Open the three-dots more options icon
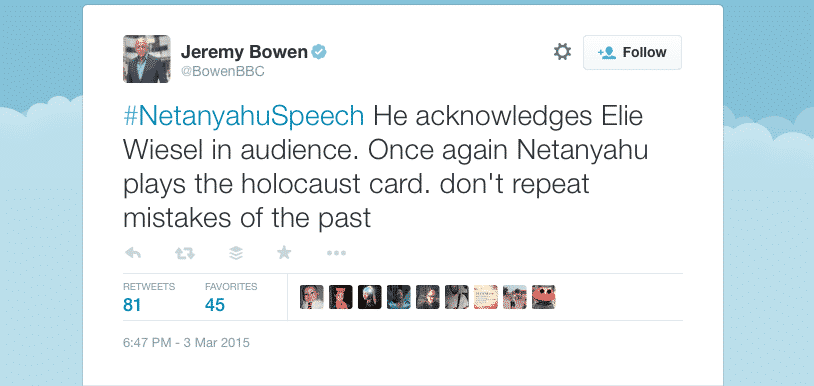This screenshot has width=814, height=386. [336, 253]
